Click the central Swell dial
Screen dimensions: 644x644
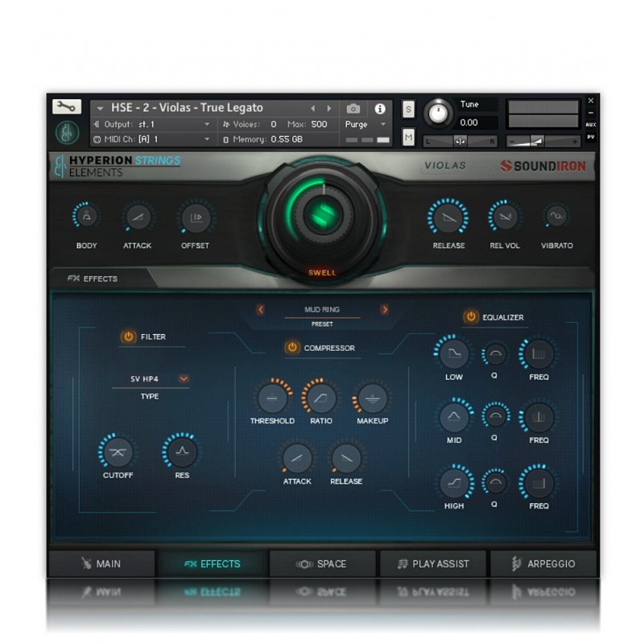[321, 215]
